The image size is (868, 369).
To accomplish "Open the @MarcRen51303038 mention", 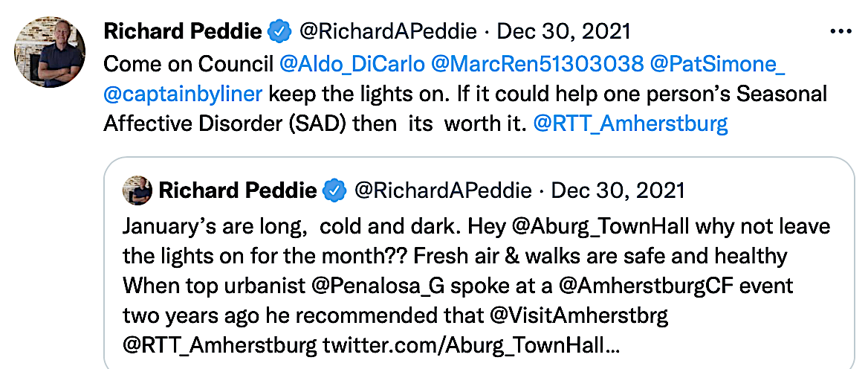I will 537,64.
